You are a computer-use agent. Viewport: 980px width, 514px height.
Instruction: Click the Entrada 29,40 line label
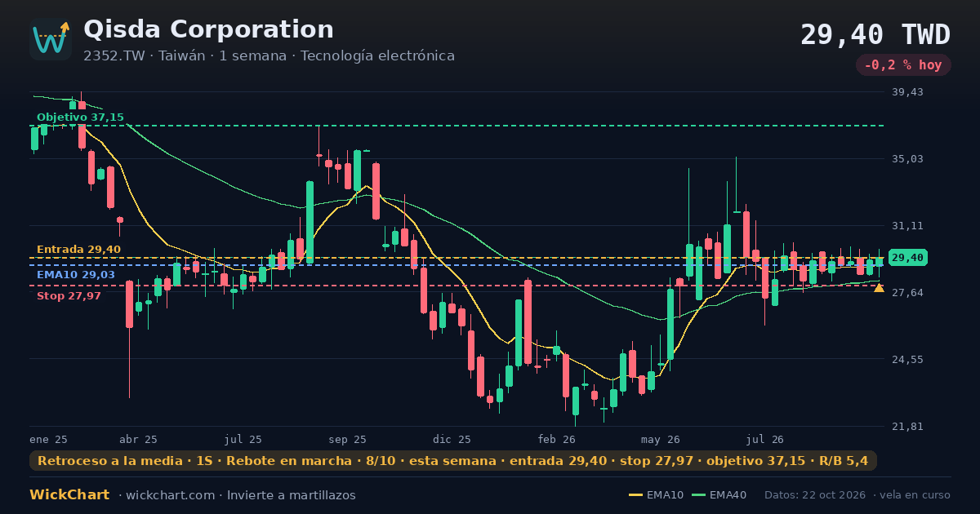click(x=78, y=250)
